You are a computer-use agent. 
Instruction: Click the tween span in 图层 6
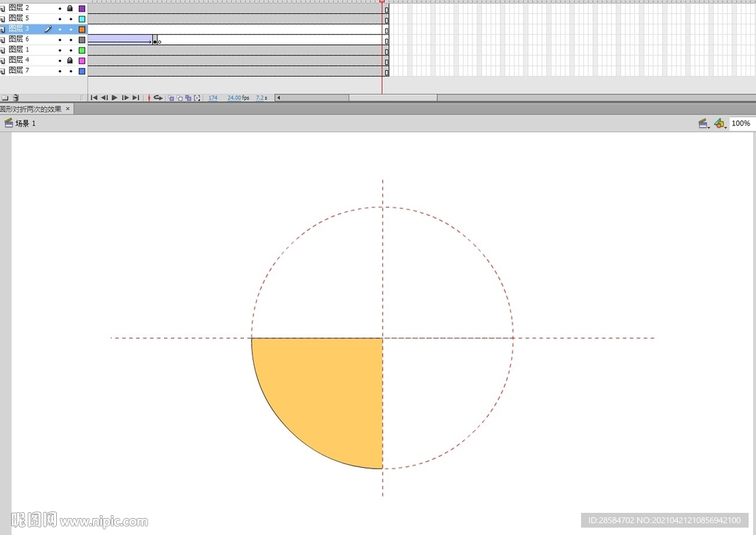(120, 40)
